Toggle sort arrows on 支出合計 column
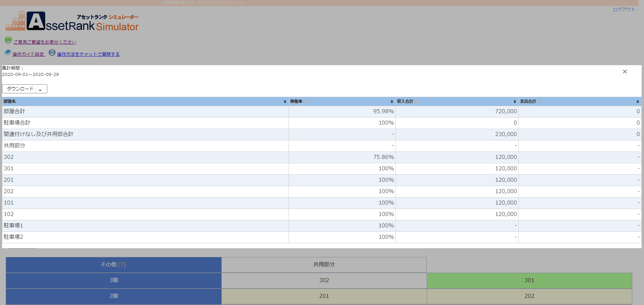Screen dimensions: 644x305 [x=638, y=101]
